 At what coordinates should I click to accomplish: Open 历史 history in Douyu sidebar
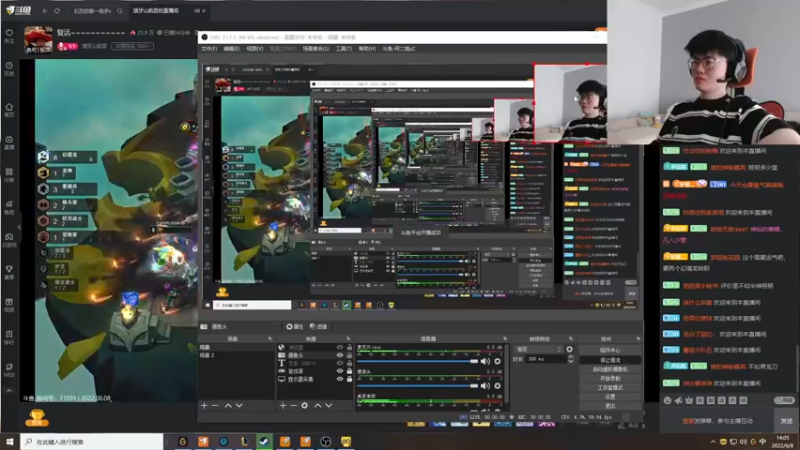tap(9, 68)
